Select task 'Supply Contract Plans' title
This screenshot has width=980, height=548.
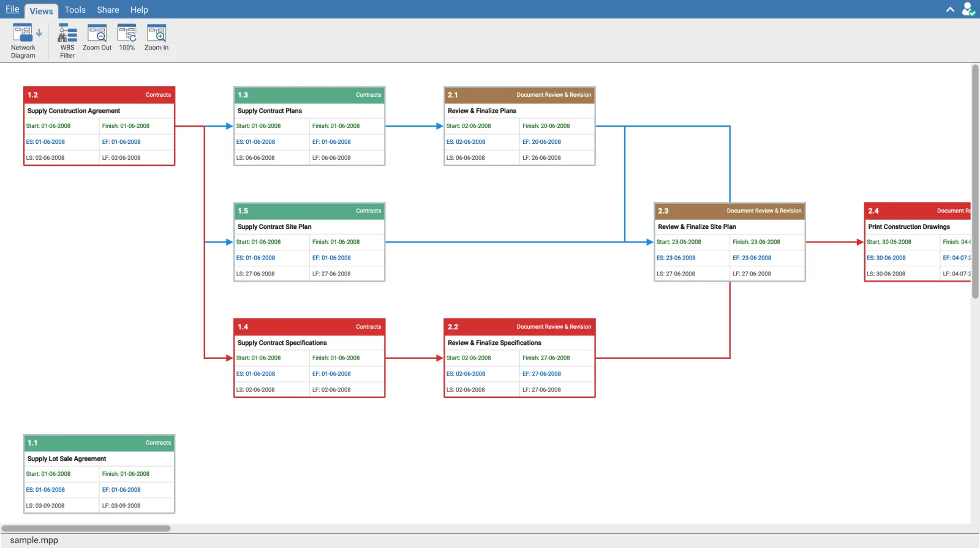(269, 111)
